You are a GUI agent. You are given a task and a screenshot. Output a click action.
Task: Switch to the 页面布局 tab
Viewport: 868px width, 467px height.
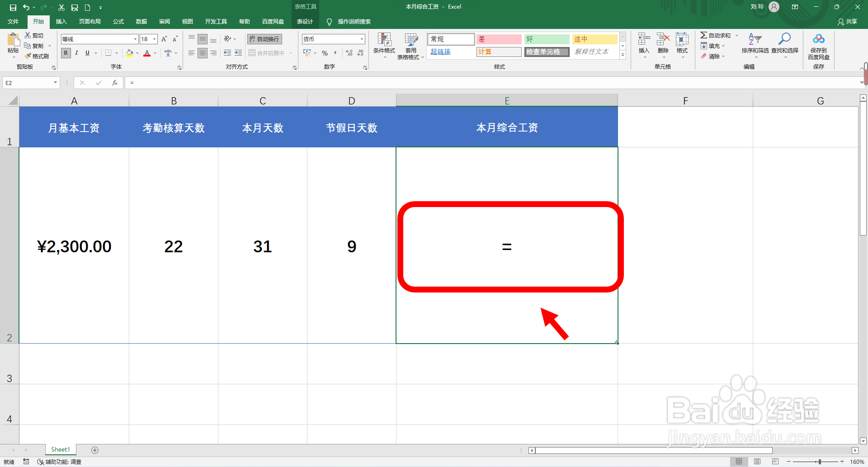pyautogui.click(x=90, y=21)
